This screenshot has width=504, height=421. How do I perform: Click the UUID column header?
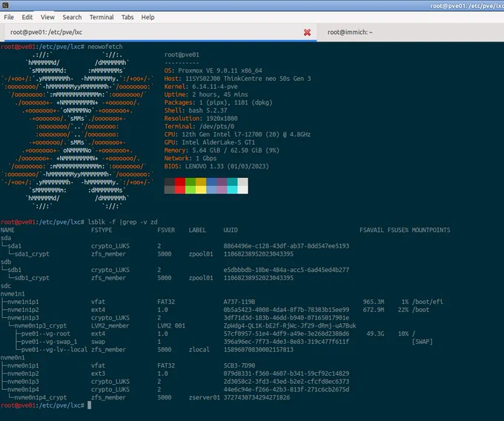pos(231,230)
